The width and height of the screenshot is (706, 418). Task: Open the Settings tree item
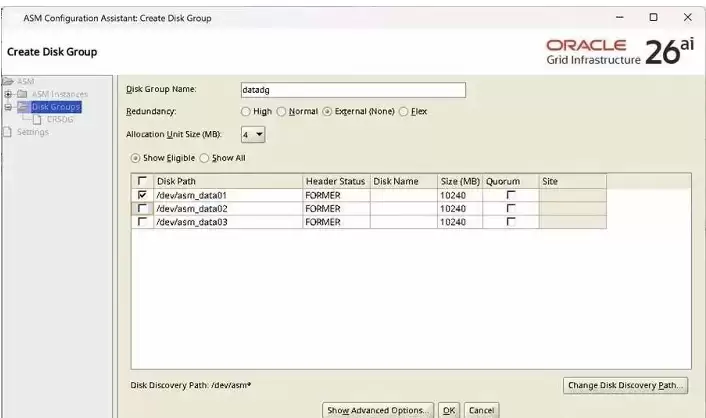coord(32,132)
